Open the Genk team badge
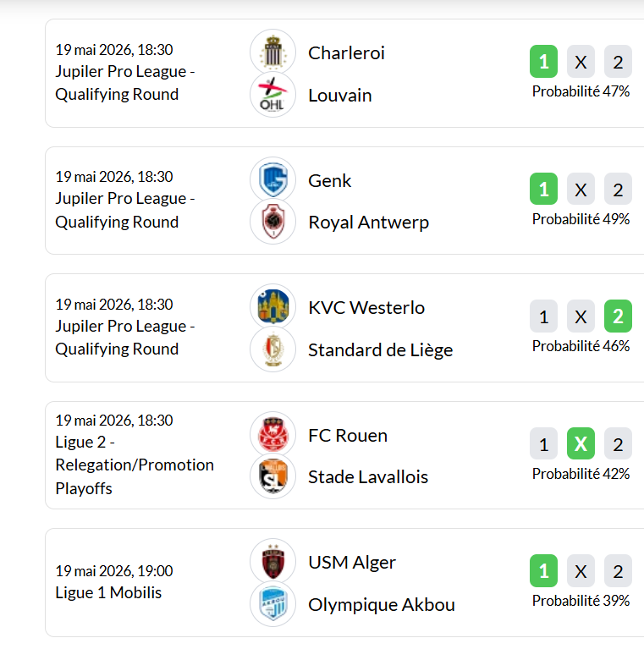The image size is (644, 649). 272,179
